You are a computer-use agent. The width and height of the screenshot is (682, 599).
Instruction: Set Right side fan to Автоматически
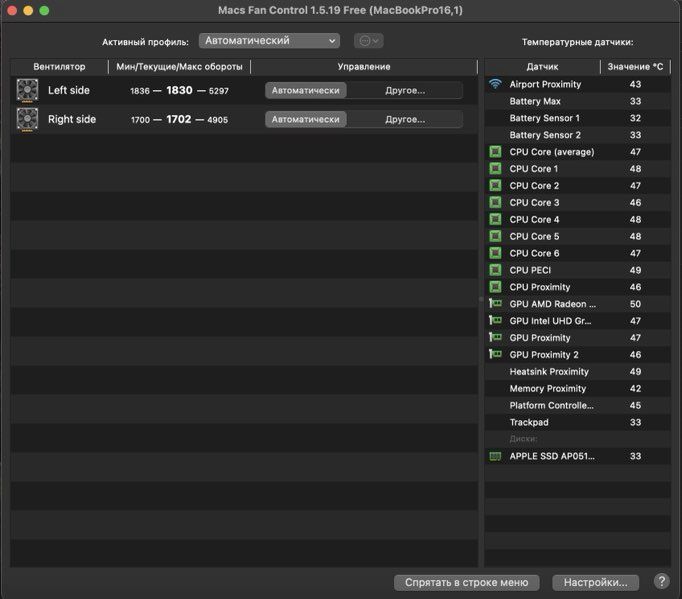[x=305, y=119]
